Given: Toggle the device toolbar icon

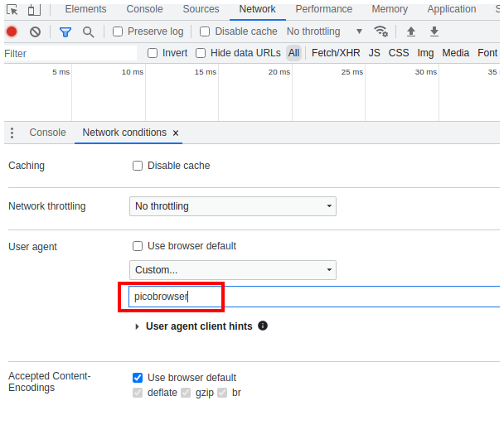Looking at the screenshot, I should coord(33,10).
